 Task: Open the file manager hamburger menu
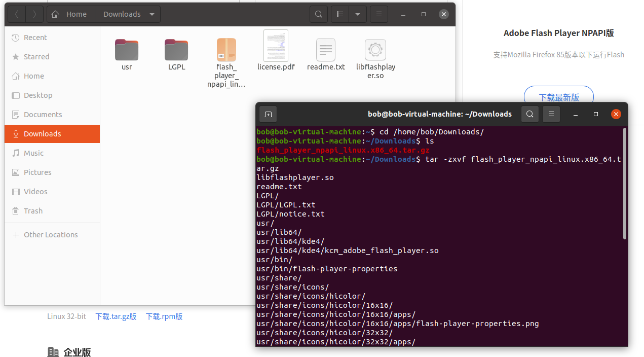(x=378, y=14)
